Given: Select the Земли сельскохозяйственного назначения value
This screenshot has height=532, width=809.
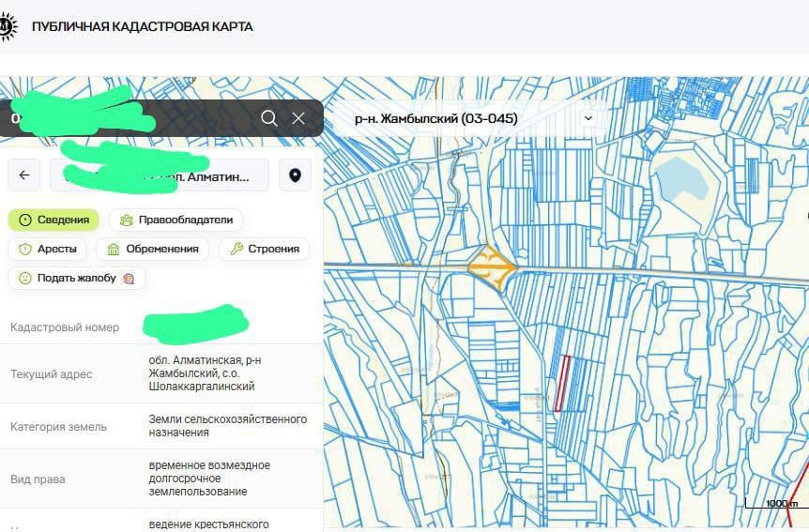Looking at the screenshot, I should coord(227,426).
